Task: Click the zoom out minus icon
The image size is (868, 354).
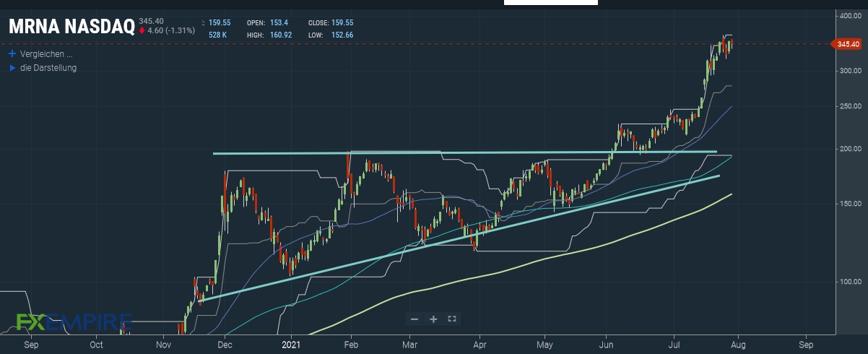Action: coord(415,319)
